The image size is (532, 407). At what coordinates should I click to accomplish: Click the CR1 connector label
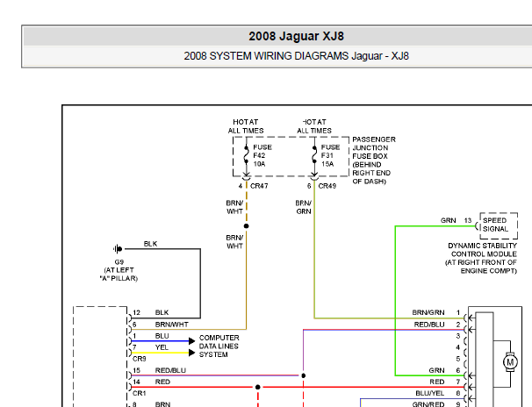[x=139, y=394]
